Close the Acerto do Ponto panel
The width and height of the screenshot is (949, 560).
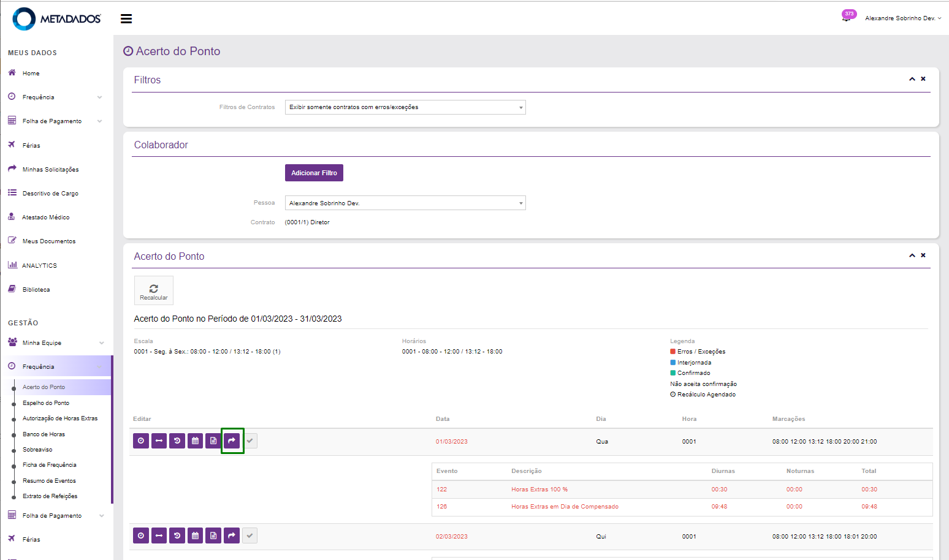click(923, 255)
